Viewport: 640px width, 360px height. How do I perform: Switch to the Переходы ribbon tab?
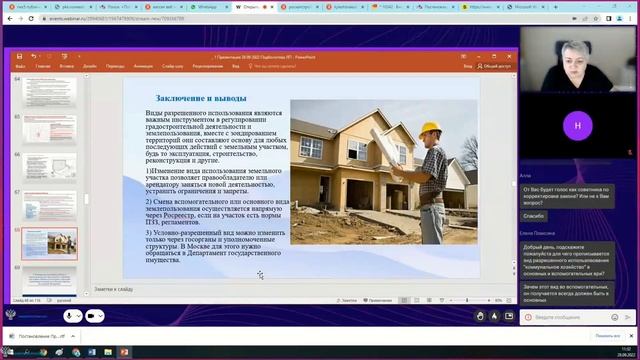click(x=115, y=66)
